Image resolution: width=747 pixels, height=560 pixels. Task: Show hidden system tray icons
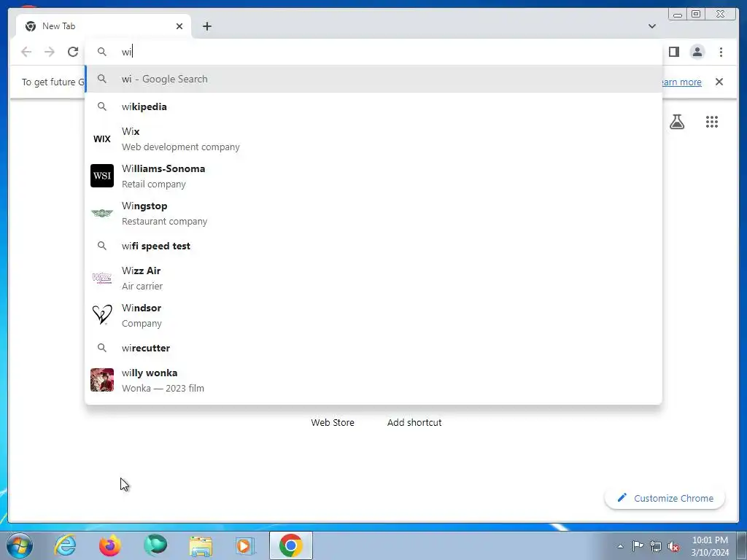620,546
